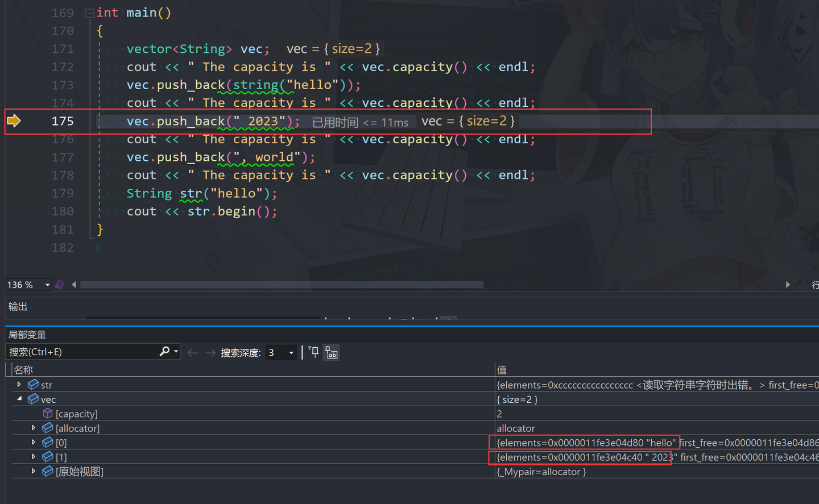
Task: Toggle the 'ab' raw text display icon
Action: coord(331,352)
